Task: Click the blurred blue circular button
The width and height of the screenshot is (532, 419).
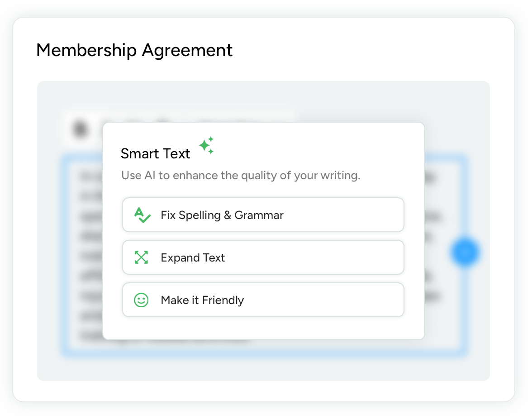Action: click(x=465, y=251)
